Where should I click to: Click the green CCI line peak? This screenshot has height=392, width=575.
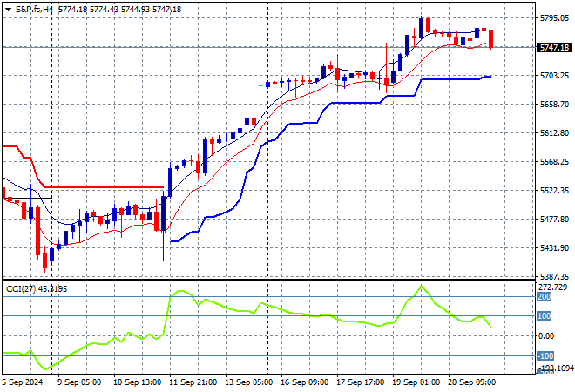[x=421, y=286]
